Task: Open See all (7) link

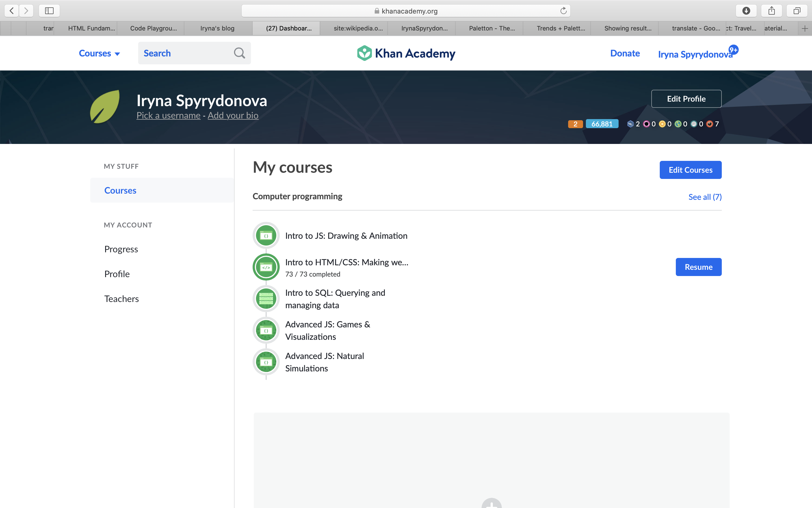Action: [705, 197]
